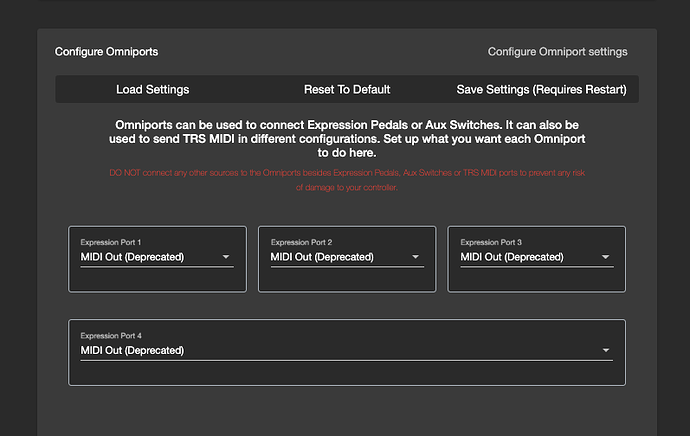Click the Expression Port 3 field label

coord(491,242)
